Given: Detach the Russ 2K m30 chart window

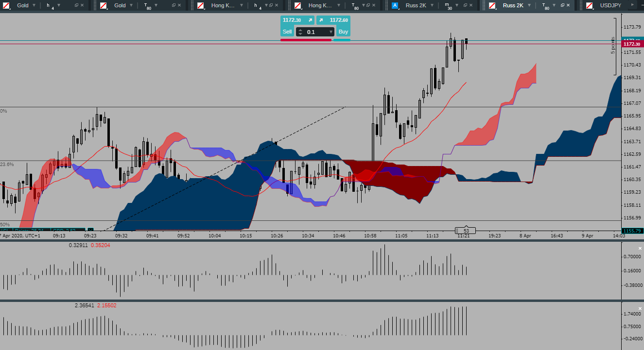Looking at the screenshot, I should pyautogui.click(x=465, y=5).
